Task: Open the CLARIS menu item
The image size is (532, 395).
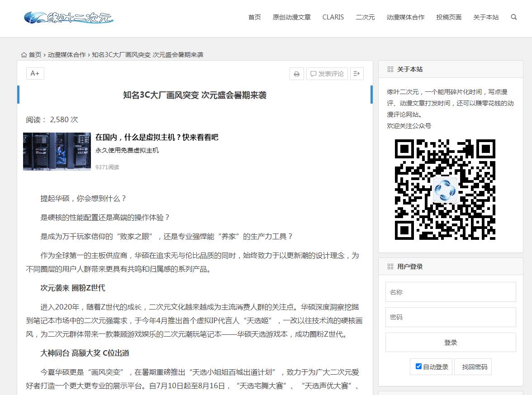Action: point(333,17)
